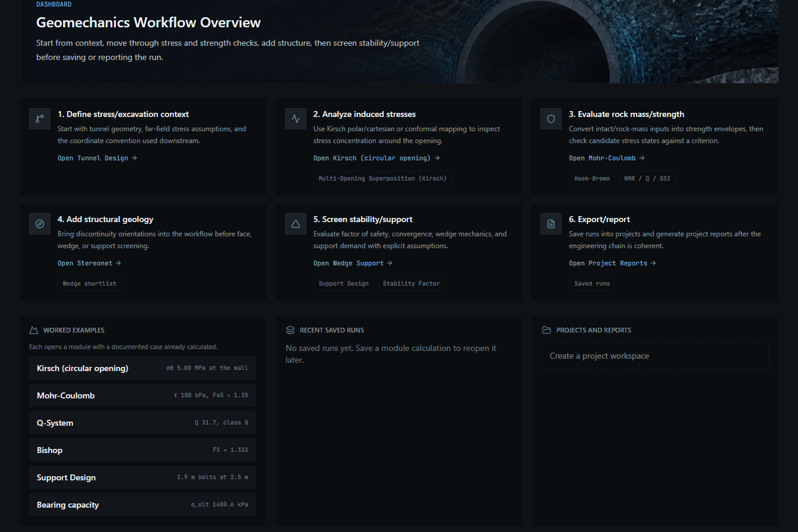798x532 pixels.
Task: Click the compass icon beside Add structural geology
Action: coord(40,224)
